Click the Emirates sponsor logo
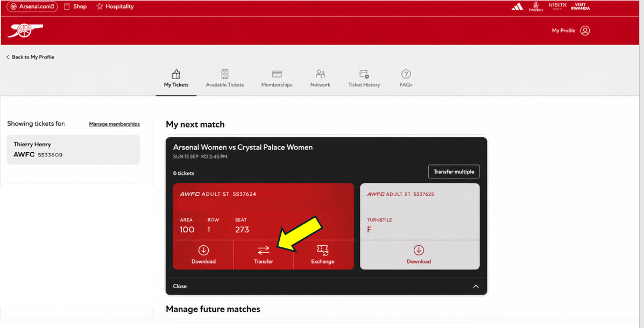Image resolution: width=644 pixels, height=328 pixels. (x=535, y=6)
